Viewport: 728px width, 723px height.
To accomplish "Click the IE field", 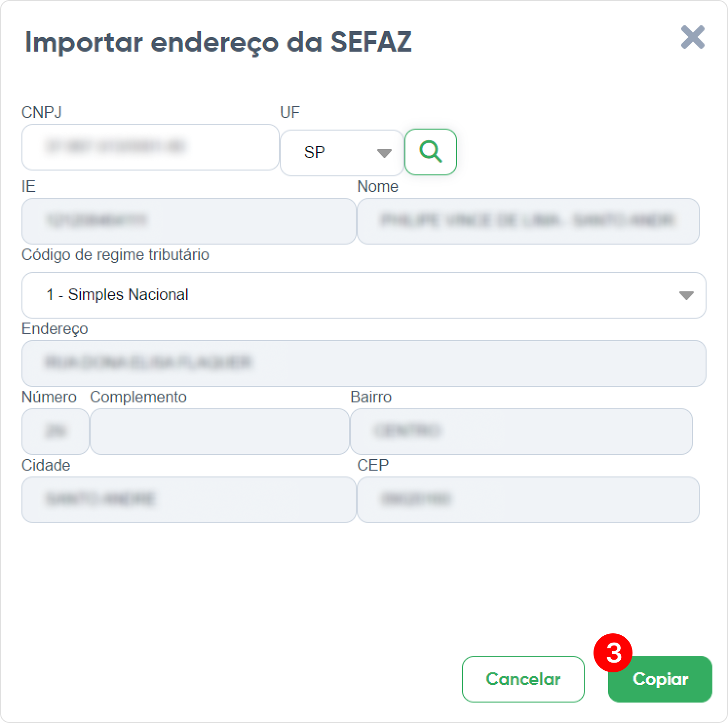I will point(189,221).
